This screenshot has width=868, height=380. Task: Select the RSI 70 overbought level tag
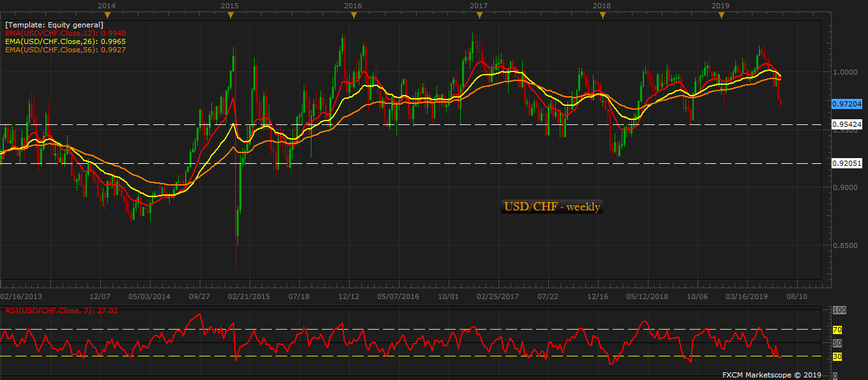click(837, 330)
